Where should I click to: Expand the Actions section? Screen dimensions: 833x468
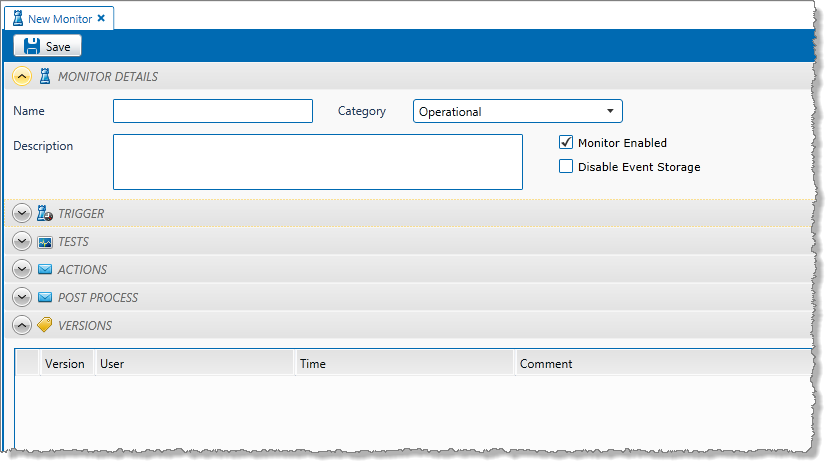(x=22, y=269)
